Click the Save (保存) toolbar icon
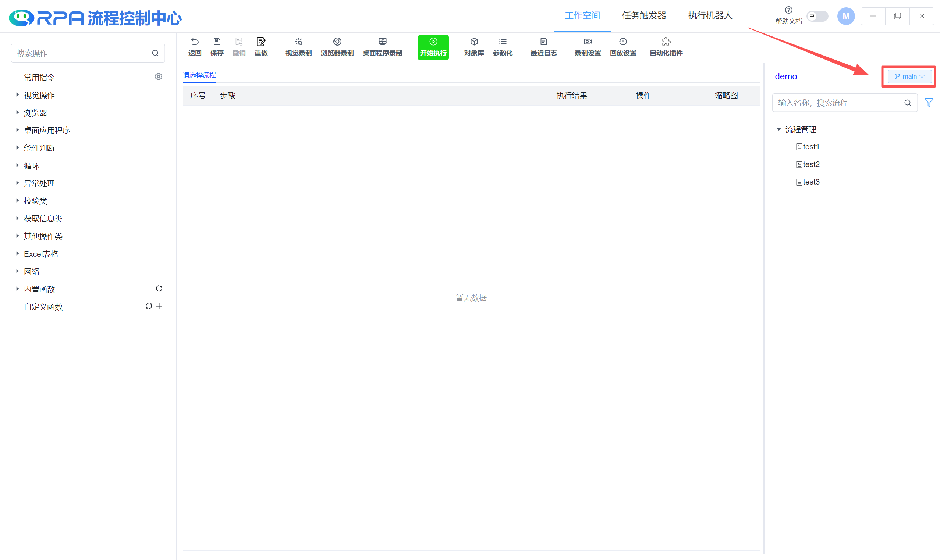The height and width of the screenshot is (560, 940). coord(217,46)
